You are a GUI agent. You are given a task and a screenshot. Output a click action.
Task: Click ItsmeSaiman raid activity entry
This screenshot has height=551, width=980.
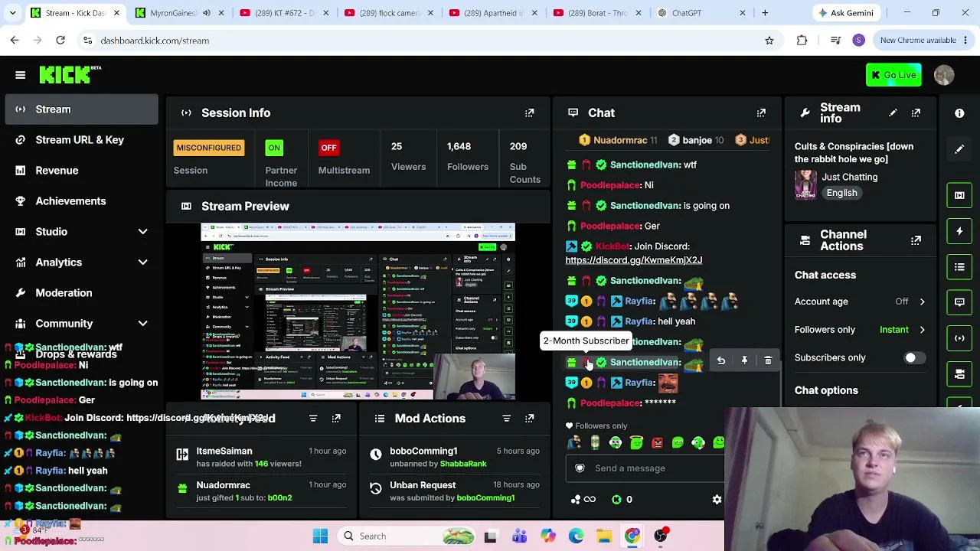[x=260, y=457]
